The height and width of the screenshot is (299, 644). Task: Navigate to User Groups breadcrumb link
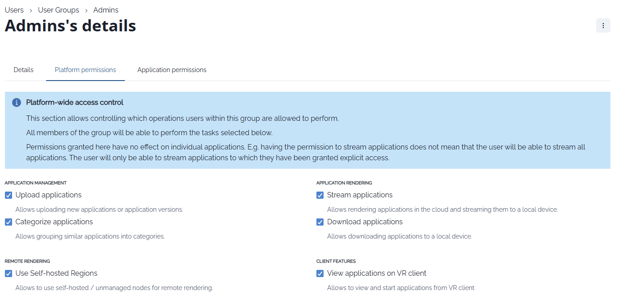pos(59,10)
